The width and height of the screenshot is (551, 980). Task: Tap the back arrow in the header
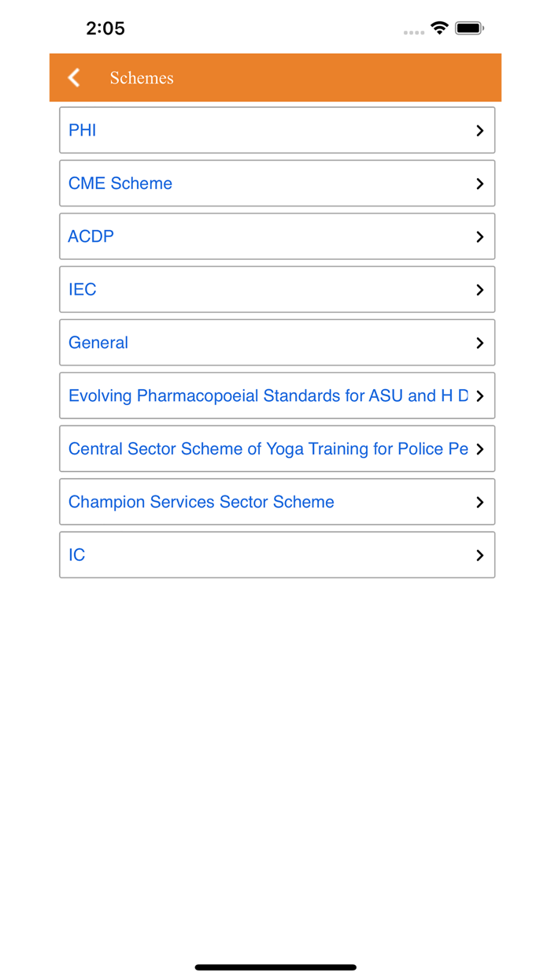[x=74, y=77]
